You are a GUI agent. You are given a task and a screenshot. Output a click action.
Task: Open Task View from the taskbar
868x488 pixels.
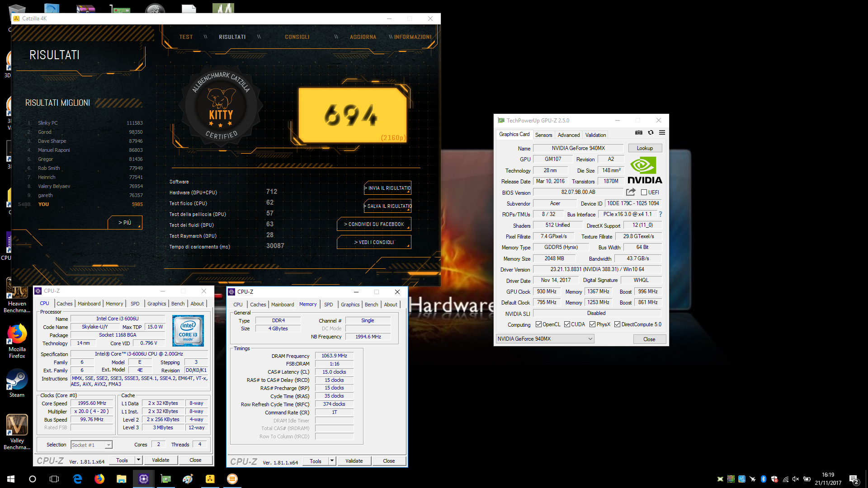coord(54,479)
